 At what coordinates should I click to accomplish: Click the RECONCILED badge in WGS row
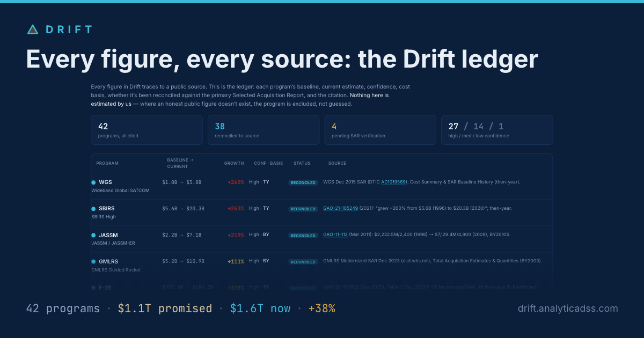pyautogui.click(x=303, y=182)
